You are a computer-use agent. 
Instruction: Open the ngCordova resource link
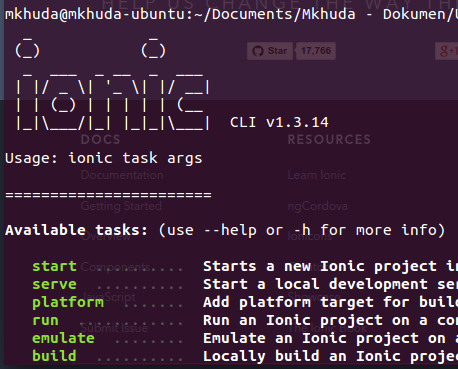(x=317, y=206)
